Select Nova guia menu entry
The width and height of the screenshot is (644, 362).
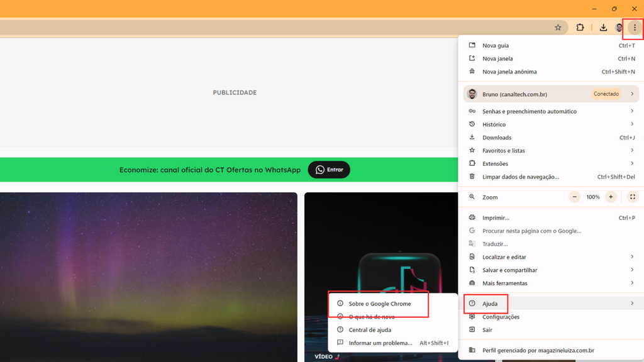pyautogui.click(x=551, y=45)
